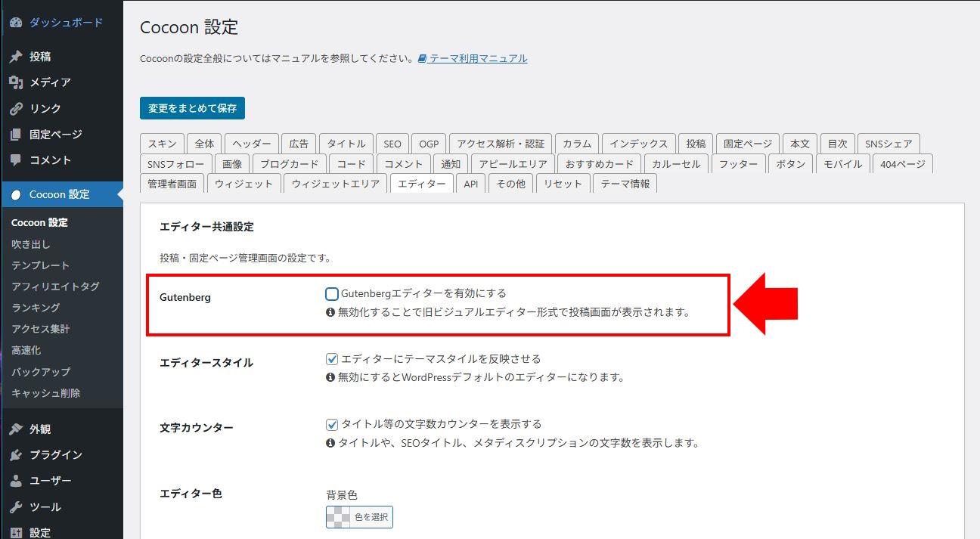Open the テーマ利用マニュアル link

pyautogui.click(x=478, y=58)
